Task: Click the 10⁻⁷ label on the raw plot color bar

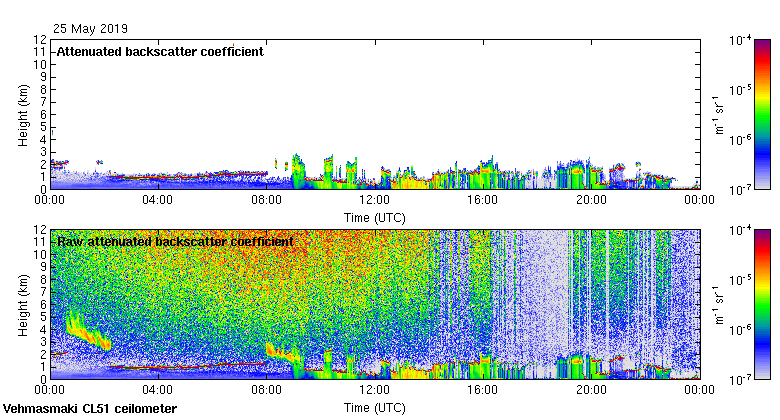Action: click(740, 380)
